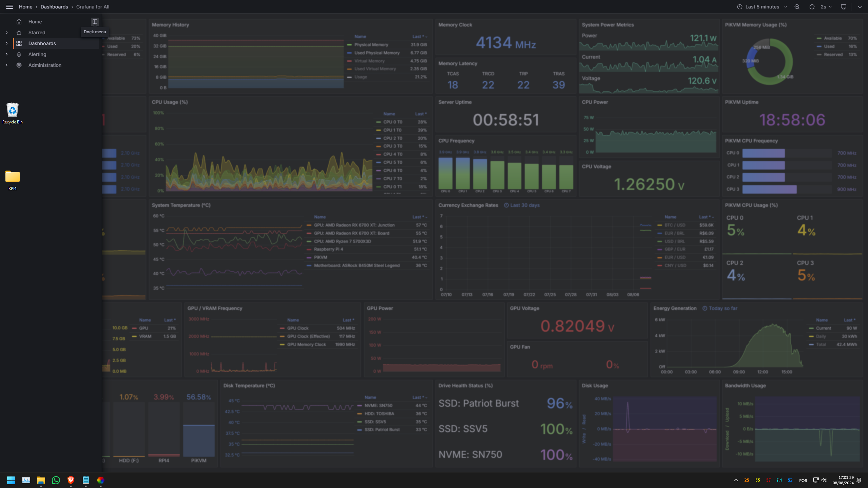The height and width of the screenshot is (488, 868).
Task: Open the notification bell in tray
Action: 859,480
